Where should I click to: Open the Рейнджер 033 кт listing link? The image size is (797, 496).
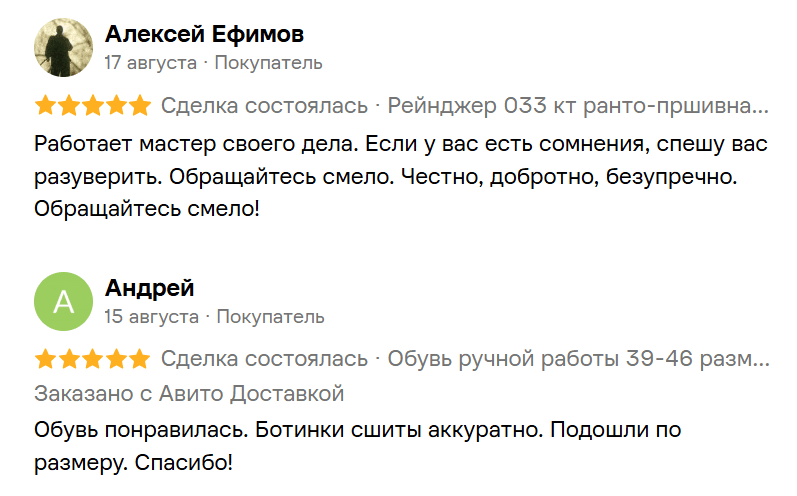[x=578, y=106]
